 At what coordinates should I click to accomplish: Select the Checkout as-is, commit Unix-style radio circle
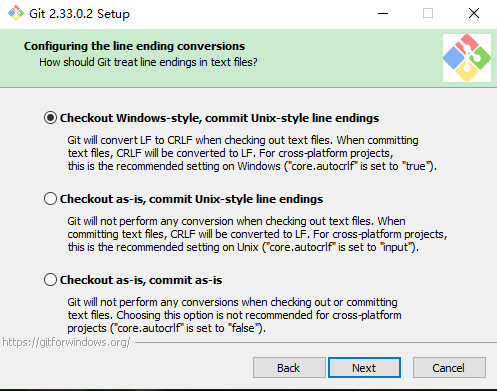(50, 199)
